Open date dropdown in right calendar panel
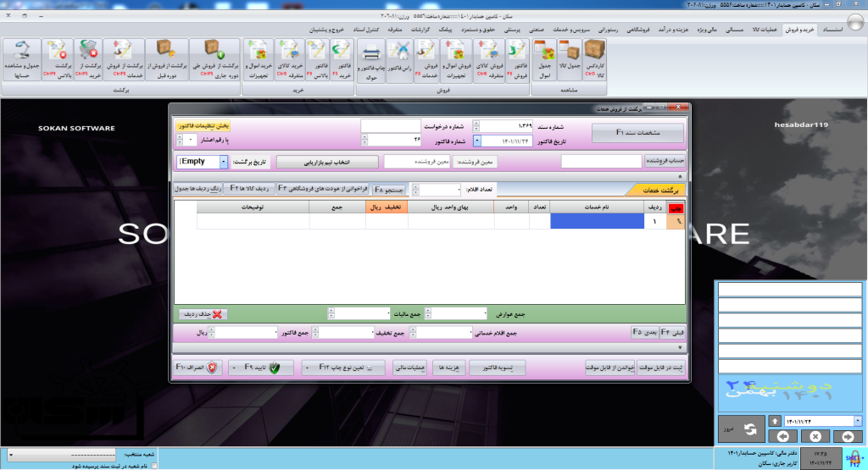This screenshot has width=868, height=470. click(x=857, y=422)
